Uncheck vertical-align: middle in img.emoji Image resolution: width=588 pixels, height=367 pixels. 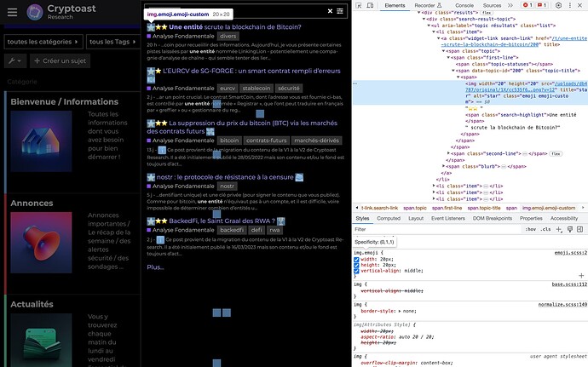point(356,271)
